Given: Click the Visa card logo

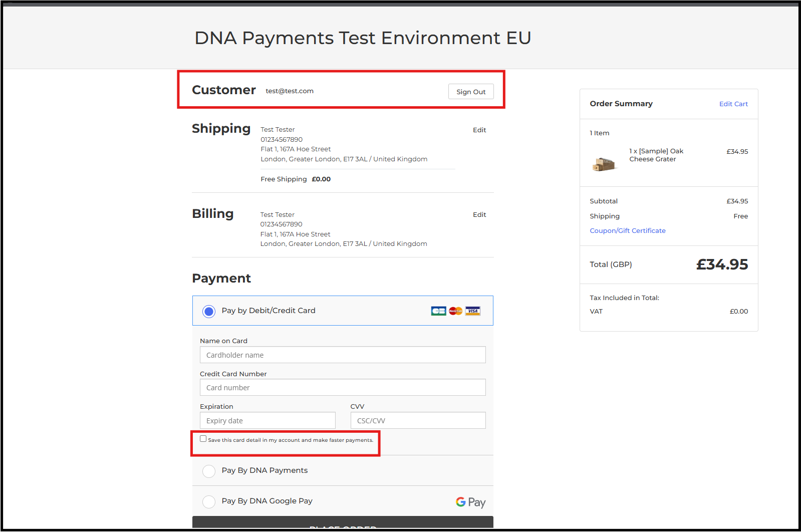Looking at the screenshot, I should point(472,311).
